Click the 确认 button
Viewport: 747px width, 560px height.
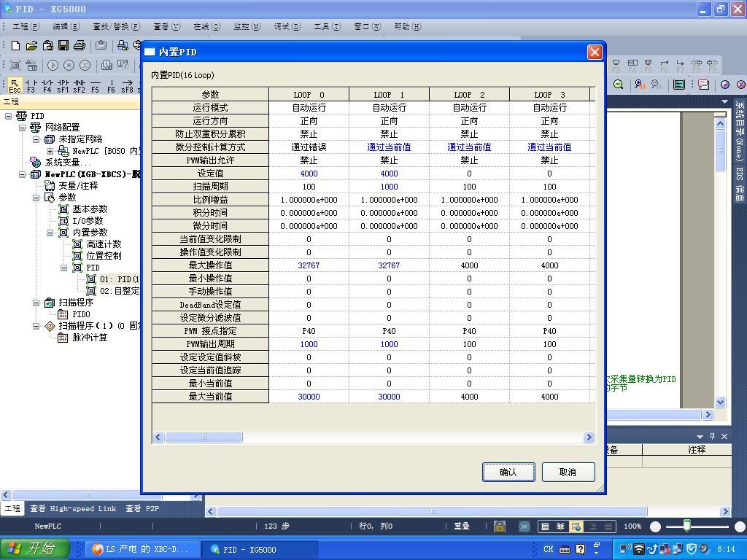tap(508, 472)
